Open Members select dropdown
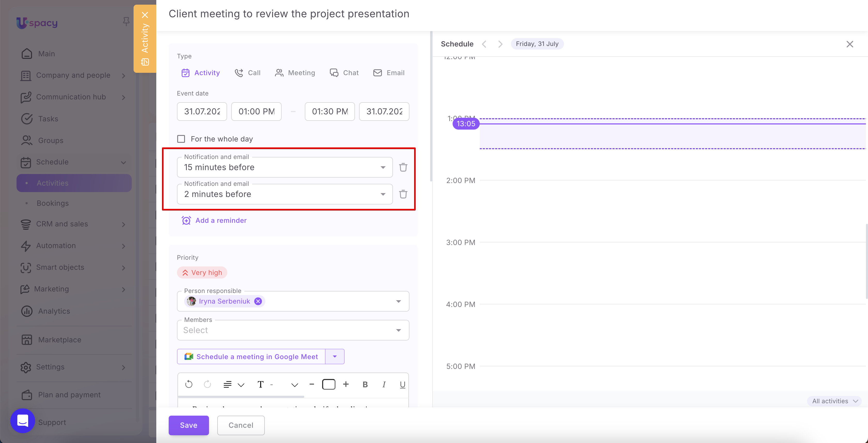 [x=293, y=330]
